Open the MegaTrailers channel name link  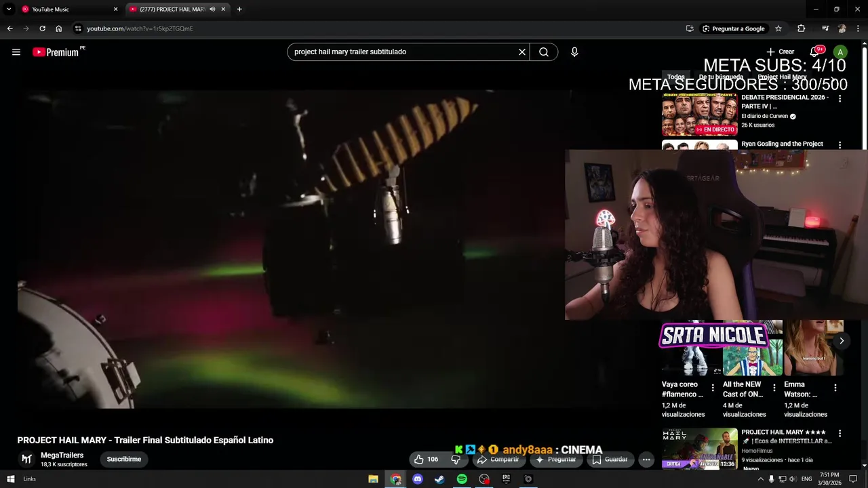coord(62,455)
